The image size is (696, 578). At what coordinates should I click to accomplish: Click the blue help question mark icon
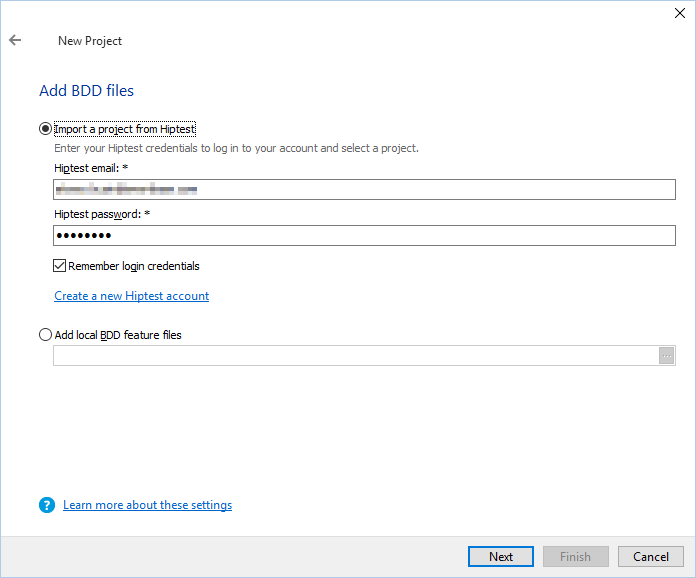pyautogui.click(x=47, y=505)
